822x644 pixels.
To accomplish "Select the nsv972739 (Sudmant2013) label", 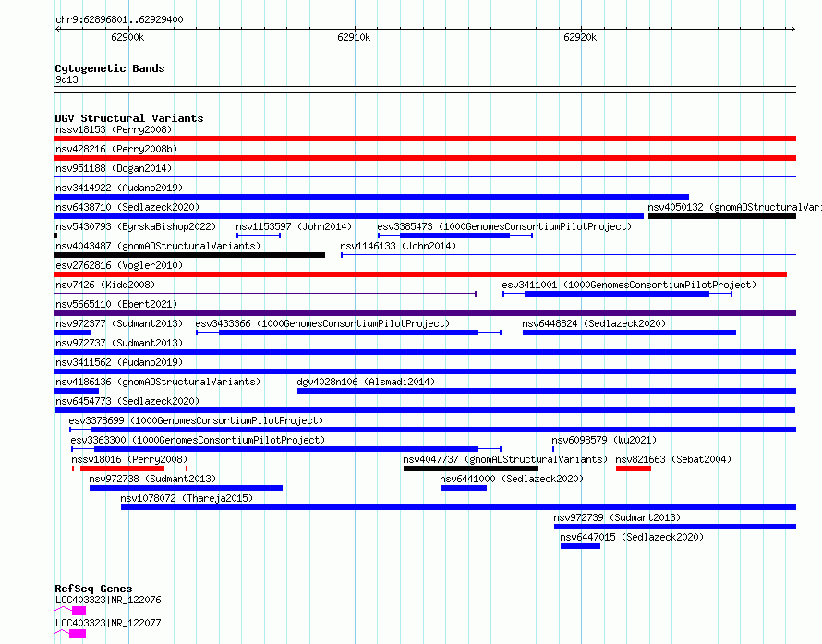I will click(x=617, y=517).
